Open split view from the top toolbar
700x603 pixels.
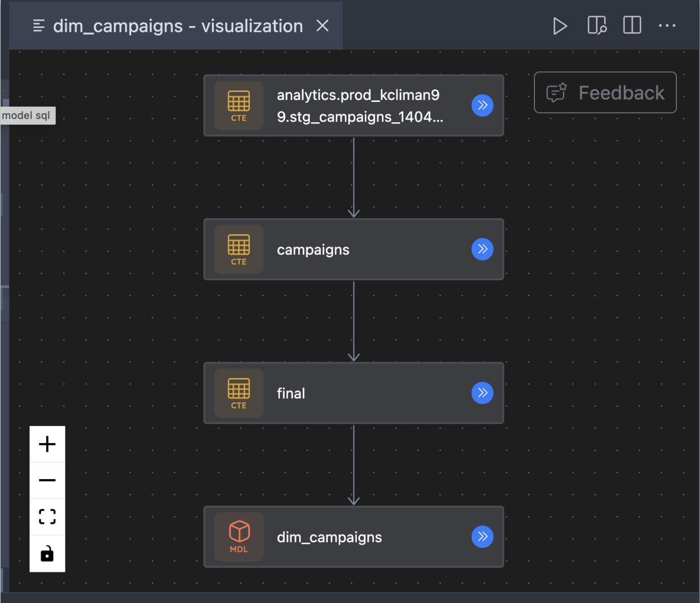[632, 26]
